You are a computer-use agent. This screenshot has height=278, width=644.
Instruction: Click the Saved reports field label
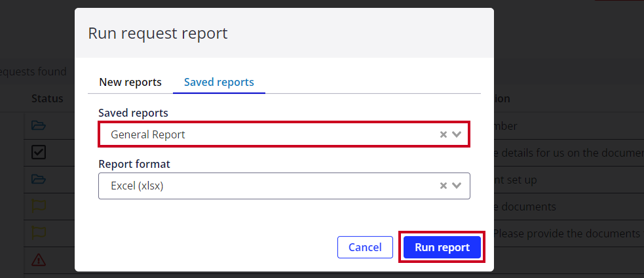tap(133, 113)
